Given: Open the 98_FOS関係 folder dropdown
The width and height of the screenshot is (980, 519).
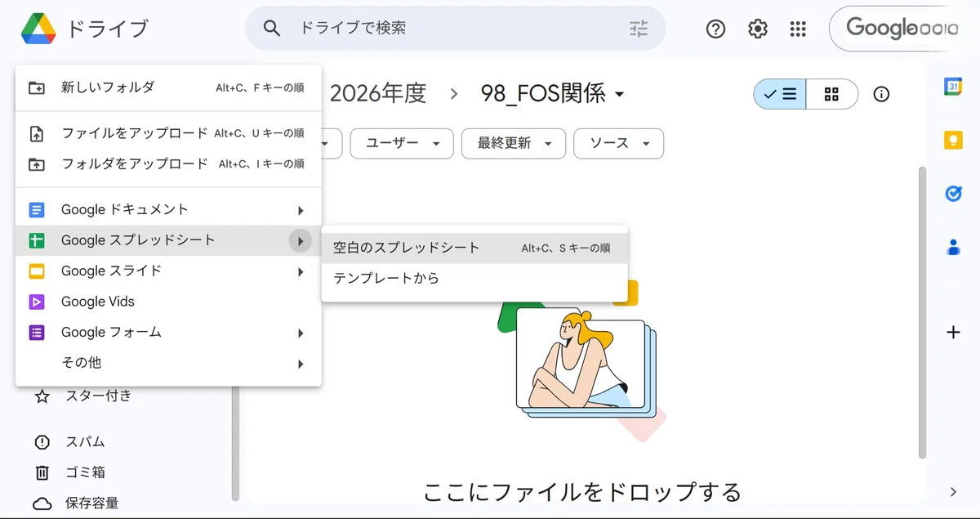Looking at the screenshot, I should click(553, 94).
